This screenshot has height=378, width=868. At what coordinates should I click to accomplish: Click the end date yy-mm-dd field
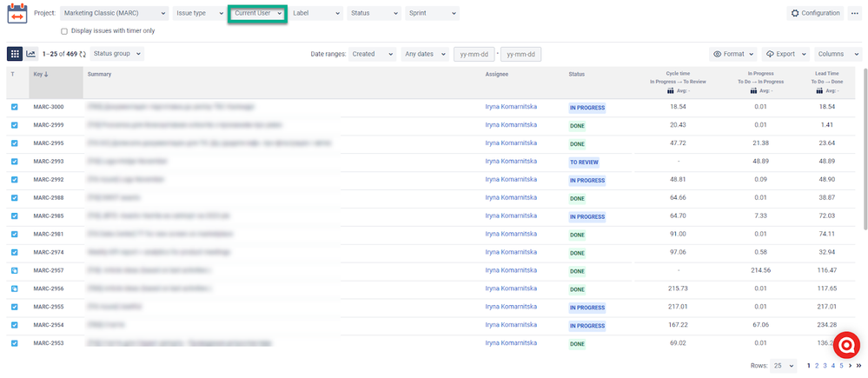pos(520,54)
